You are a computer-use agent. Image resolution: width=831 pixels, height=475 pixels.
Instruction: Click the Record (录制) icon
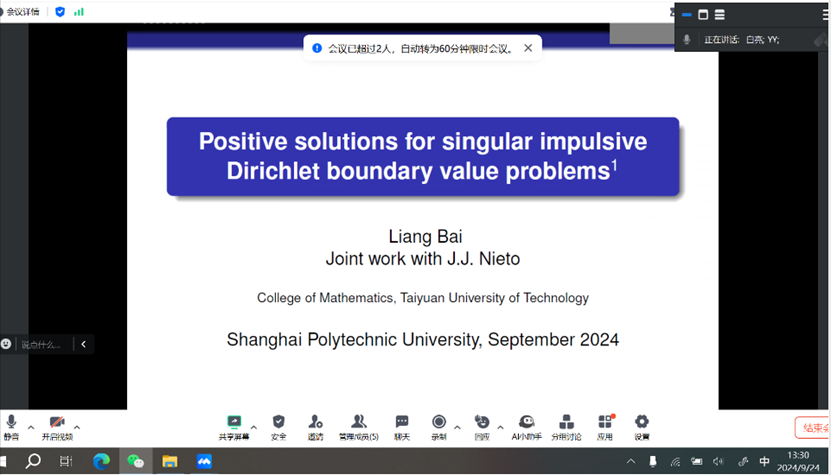tap(438, 424)
